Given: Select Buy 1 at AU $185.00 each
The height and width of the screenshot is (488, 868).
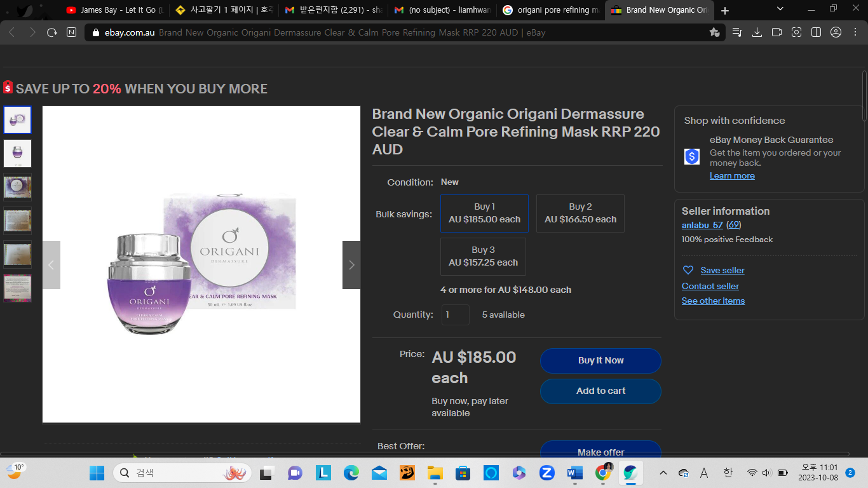Looking at the screenshot, I should (x=484, y=213).
